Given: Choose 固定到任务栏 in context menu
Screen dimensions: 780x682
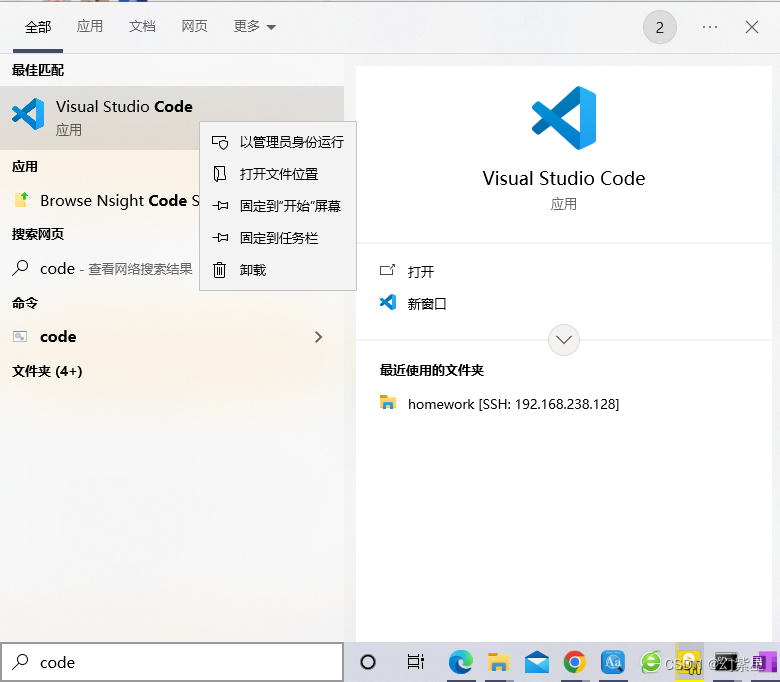Looking at the screenshot, I should click(x=278, y=238).
